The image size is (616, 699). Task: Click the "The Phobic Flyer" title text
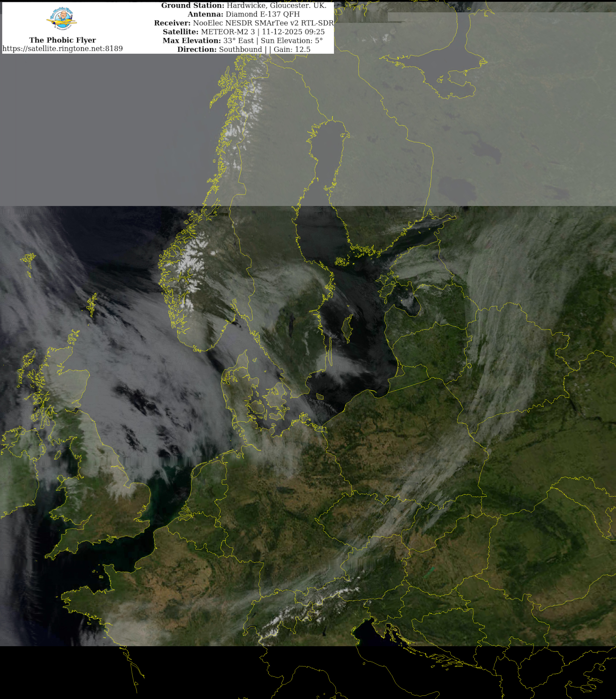point(62,40)
